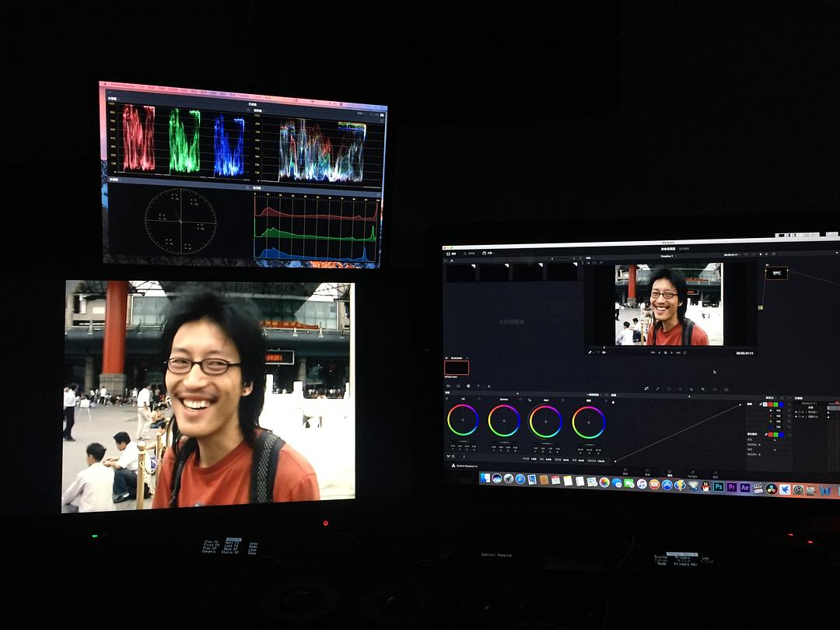The width and height of the screenshot is (840, 630).
Task: Click the Lift color wheel
Action: tap(463, 421)
